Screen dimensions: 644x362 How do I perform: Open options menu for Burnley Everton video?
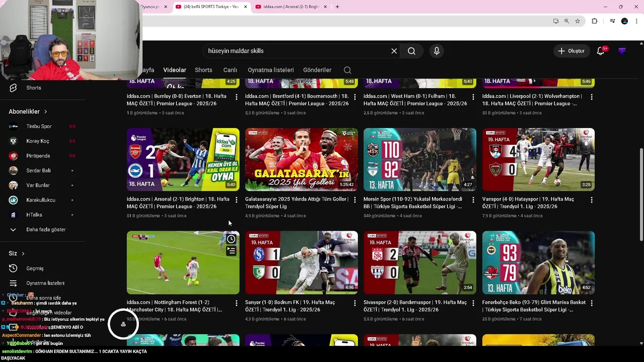pos(236,97)
